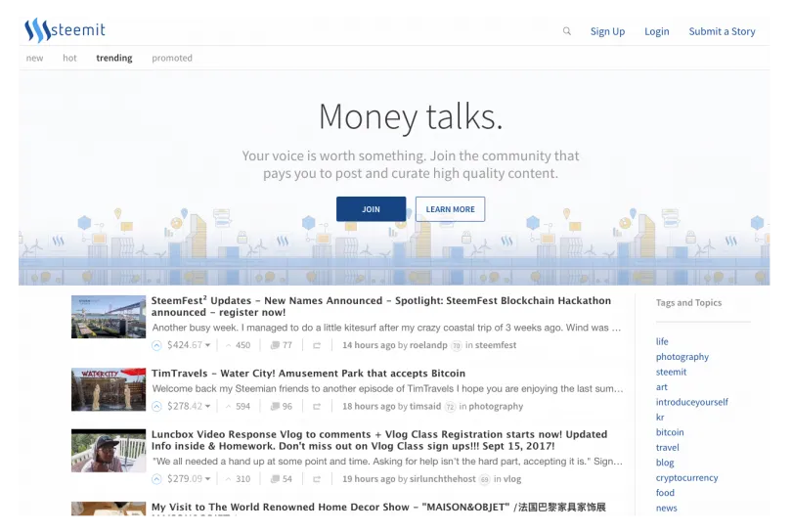Visit author timsaid's profile
This screenshot has height=532, width=792.
(x=425, y=407)
